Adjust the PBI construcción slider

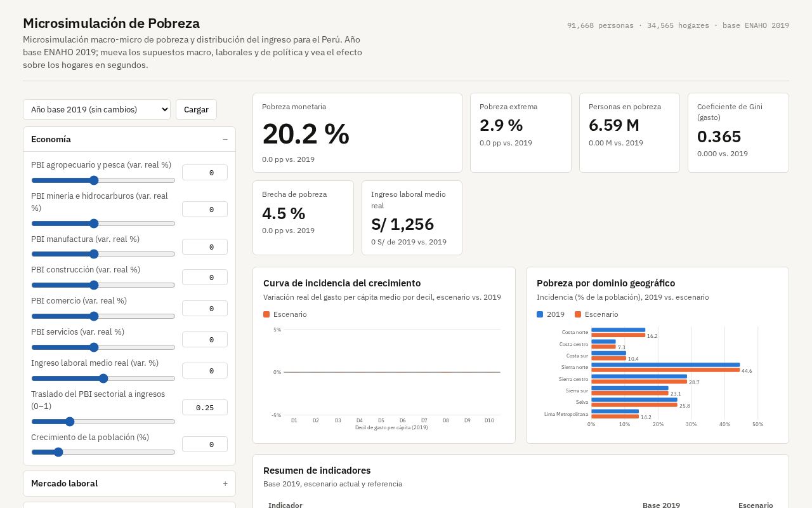[x=103, y=285]
